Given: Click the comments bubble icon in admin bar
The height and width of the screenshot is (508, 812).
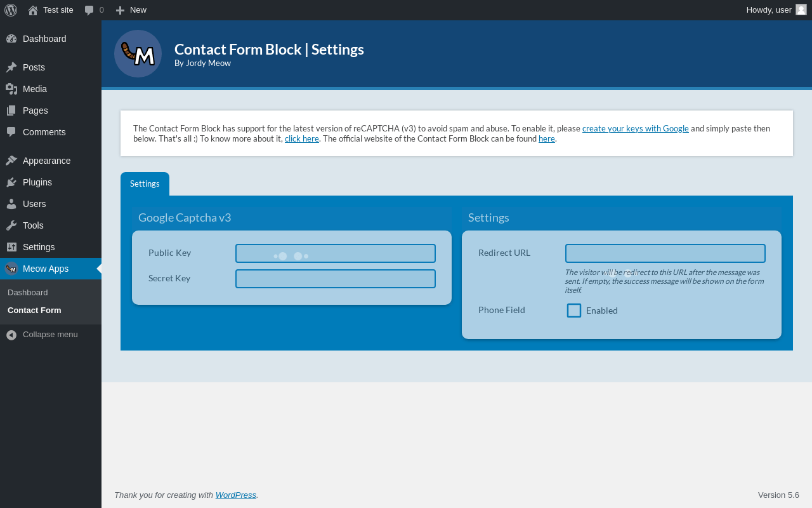Looking at the screenshot, I should point(89,10).
